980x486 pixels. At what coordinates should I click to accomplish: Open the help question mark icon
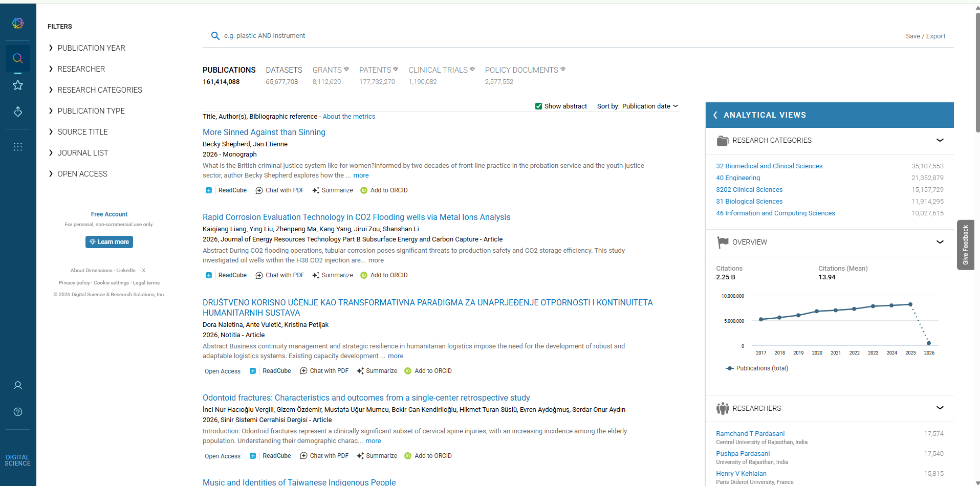18,412
